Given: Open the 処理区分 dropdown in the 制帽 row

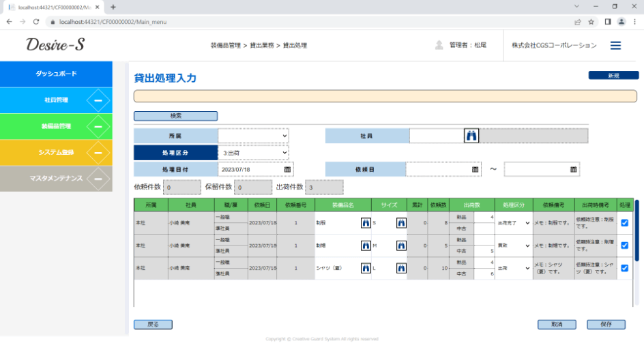Looking at the screenshot, I should [x=514, y=245].
